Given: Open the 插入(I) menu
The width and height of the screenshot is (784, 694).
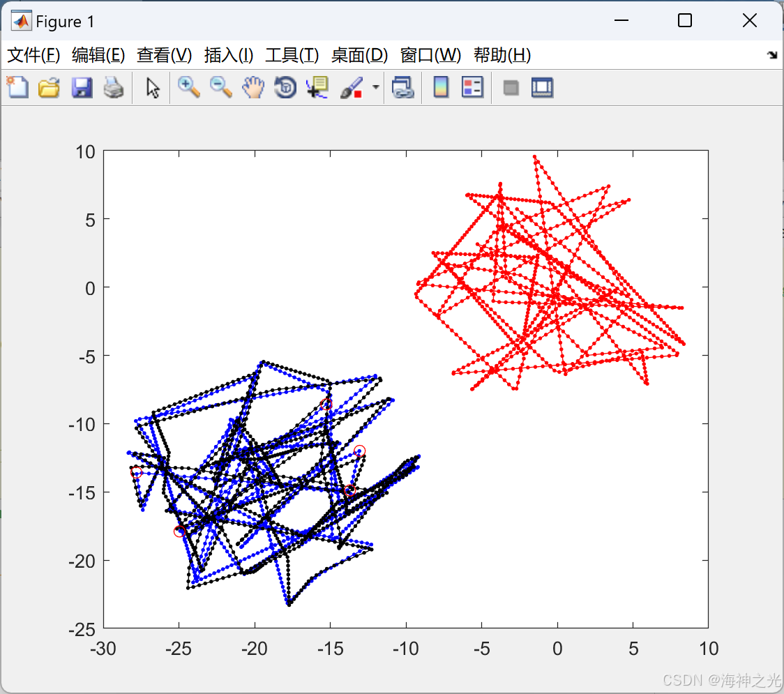Looking at the screenshot, I should (x=229, y=55).
